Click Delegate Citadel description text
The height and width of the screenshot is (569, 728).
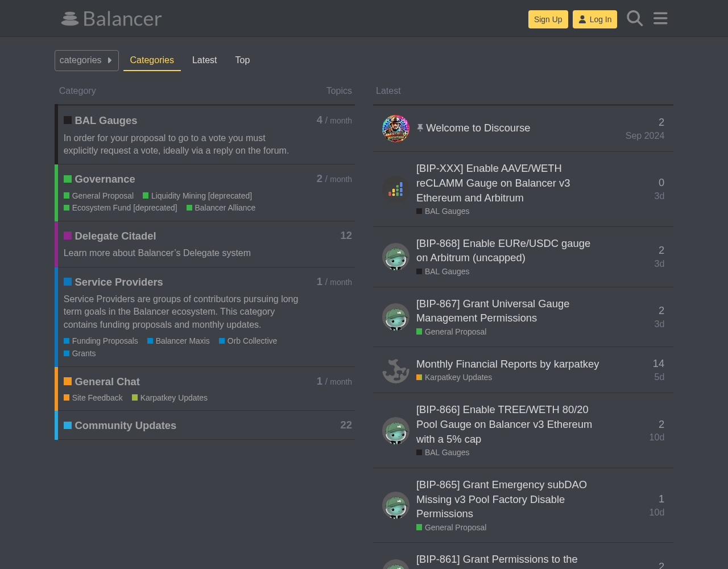[x=157, y=253]
